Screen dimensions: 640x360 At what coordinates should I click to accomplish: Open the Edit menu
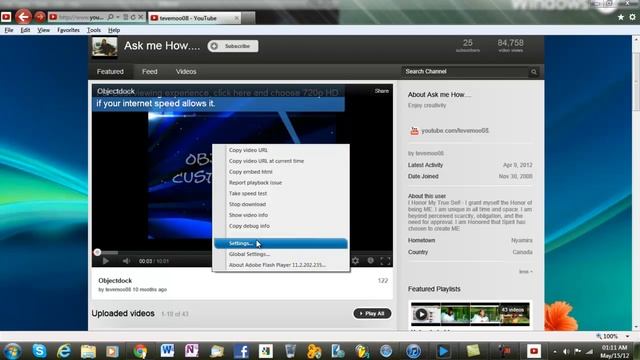pos(25,30)
